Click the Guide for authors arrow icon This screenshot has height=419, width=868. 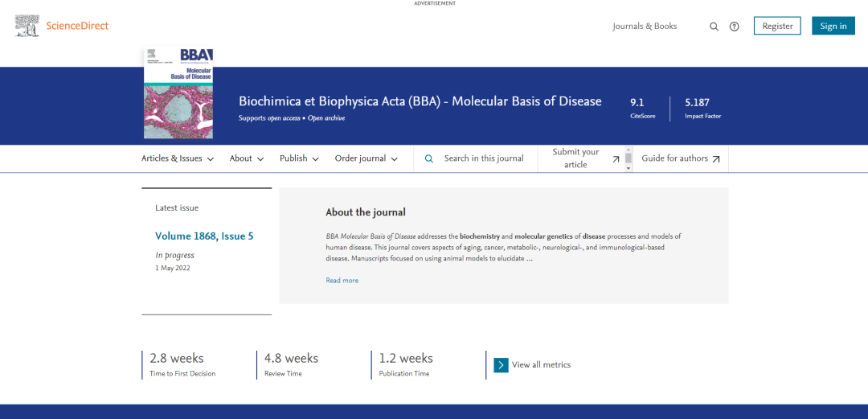(716, 159)
